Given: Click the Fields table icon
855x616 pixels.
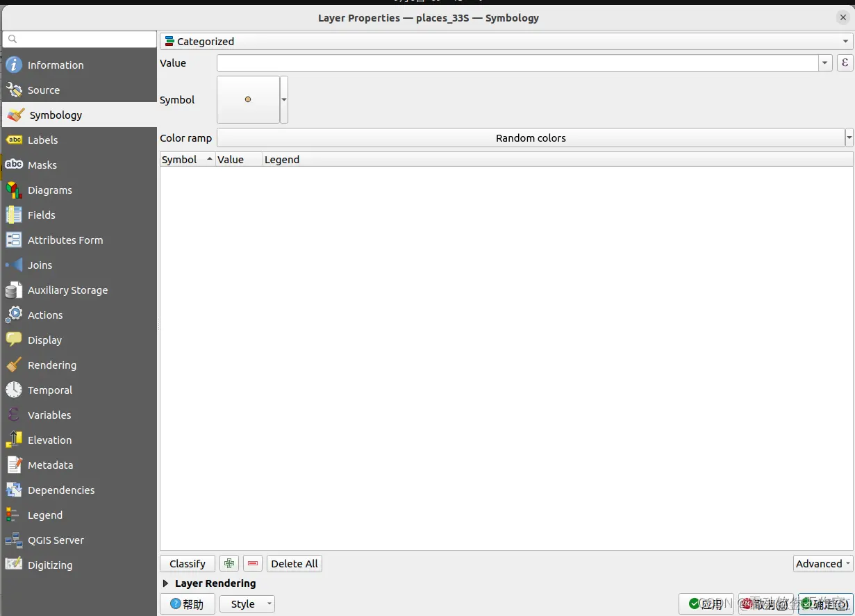Looking at the screenshot, I should tap(14, 215).
